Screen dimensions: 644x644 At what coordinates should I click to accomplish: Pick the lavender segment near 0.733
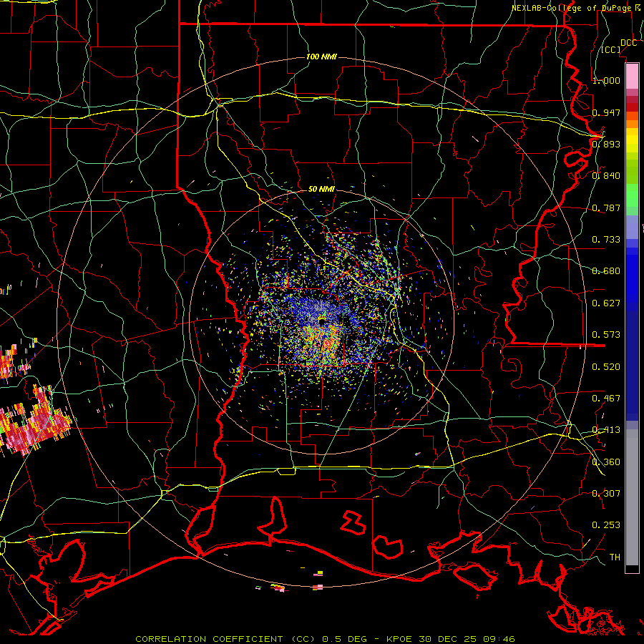632,228
